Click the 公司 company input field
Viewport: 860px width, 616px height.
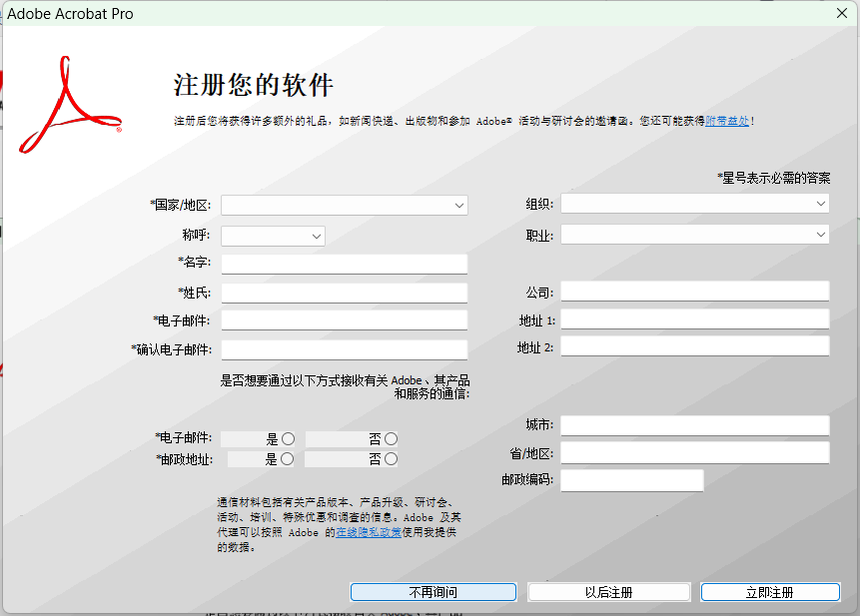coord(695,291)
